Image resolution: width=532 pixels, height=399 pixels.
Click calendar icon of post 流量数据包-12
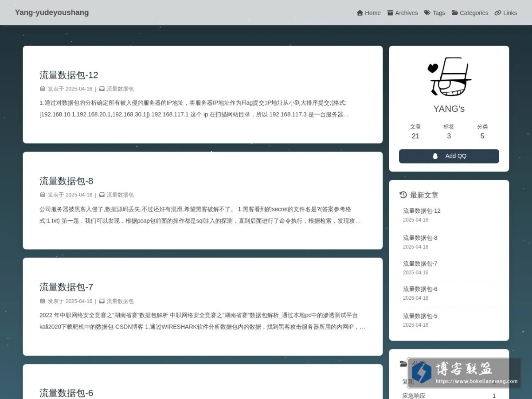(43, 89)
